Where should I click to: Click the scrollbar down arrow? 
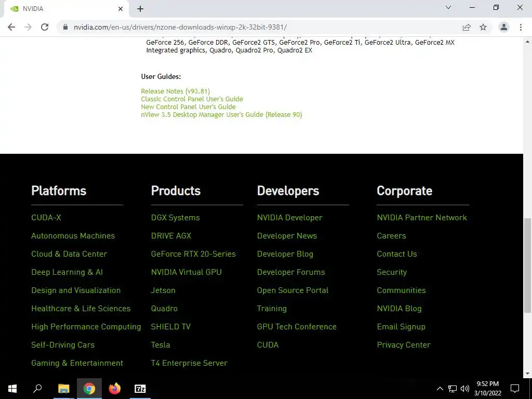coord(528,374)
